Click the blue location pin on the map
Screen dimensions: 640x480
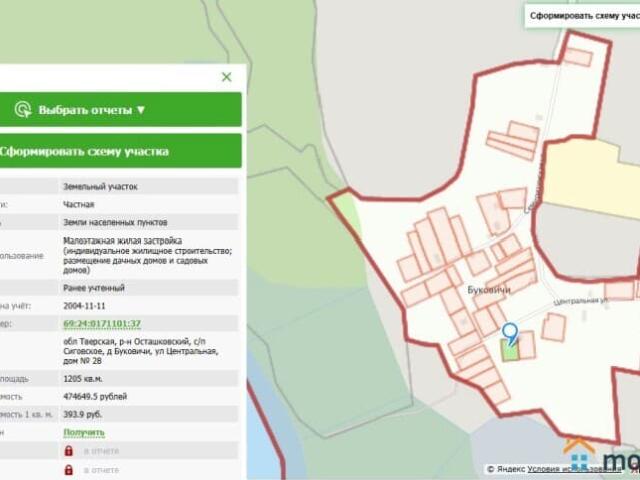[510, 333]
